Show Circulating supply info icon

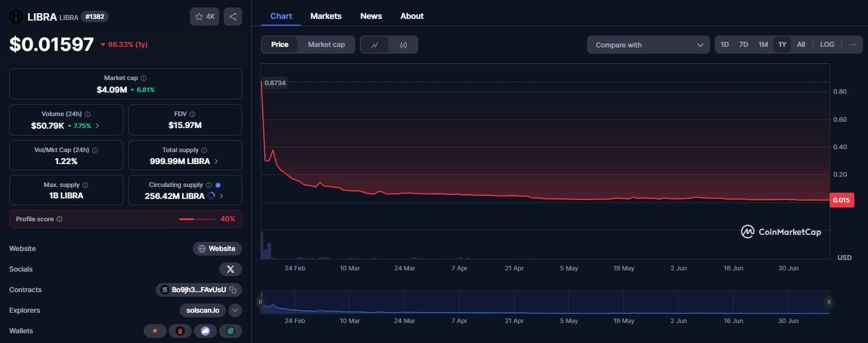coord(209,185)
